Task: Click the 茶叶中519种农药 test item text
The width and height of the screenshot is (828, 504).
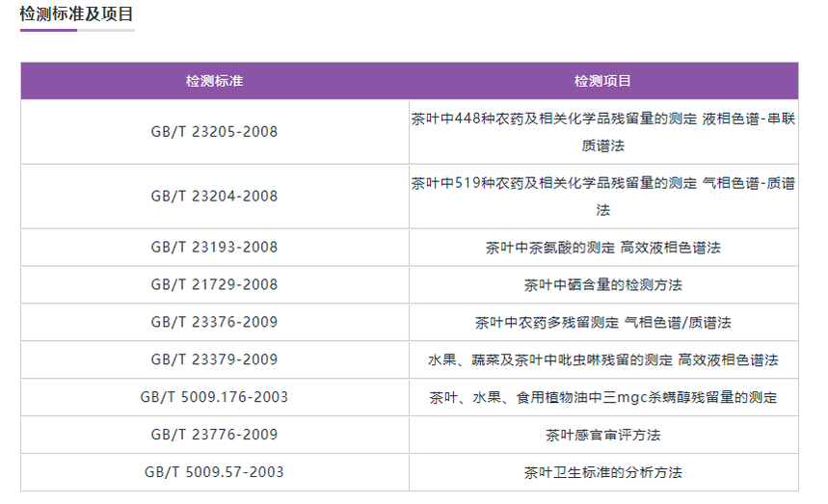Action: [603, 197]
